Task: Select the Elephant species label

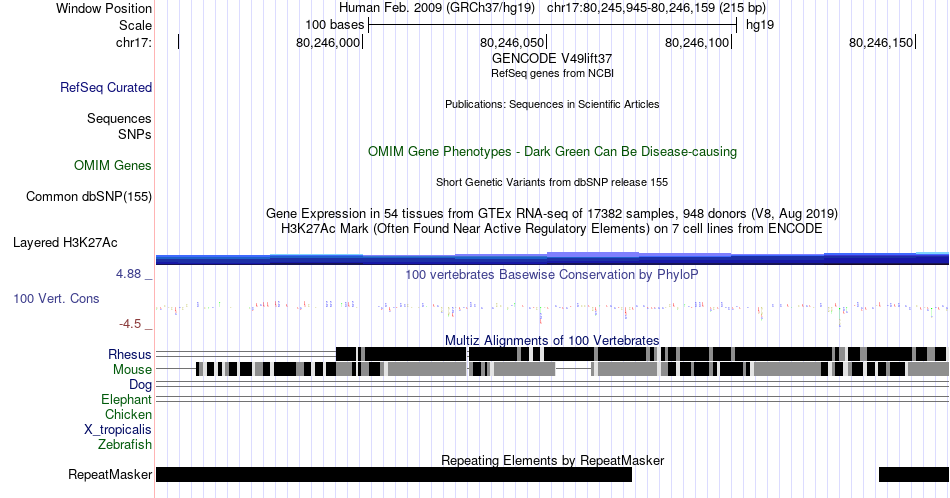Action: pos(126,399)
